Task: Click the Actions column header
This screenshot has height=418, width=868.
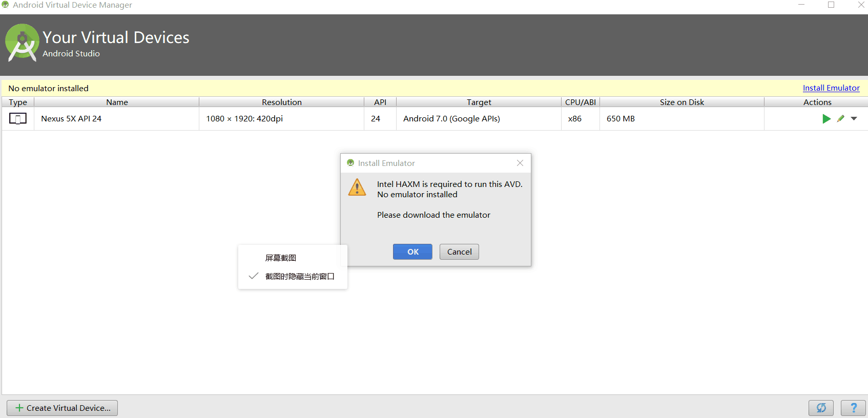Action: [817, 102]
